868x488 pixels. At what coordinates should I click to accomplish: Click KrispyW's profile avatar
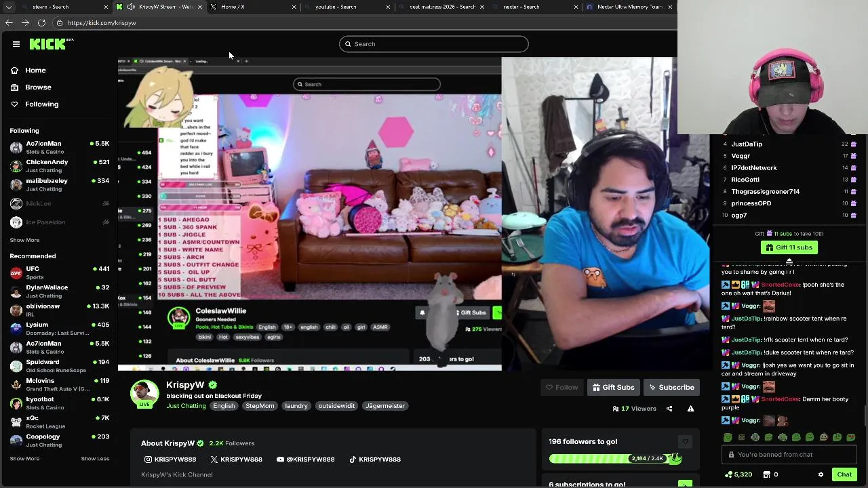click(144, 394)
